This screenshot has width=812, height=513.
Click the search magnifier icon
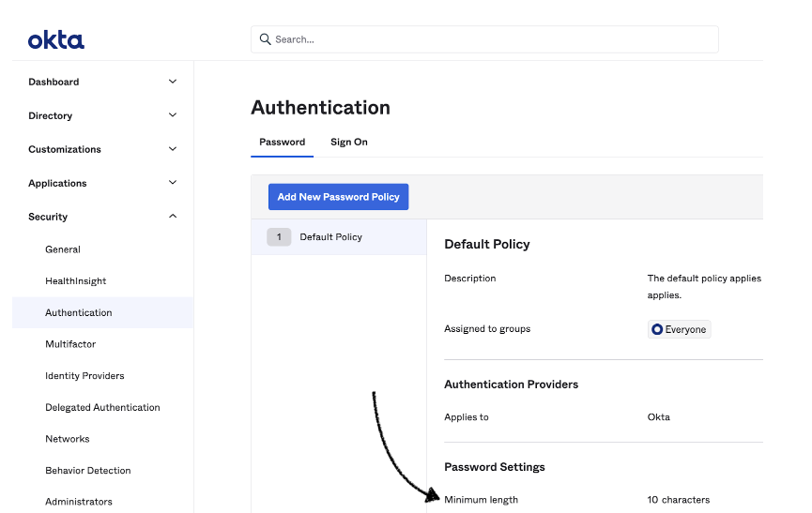tap(265, 39)
